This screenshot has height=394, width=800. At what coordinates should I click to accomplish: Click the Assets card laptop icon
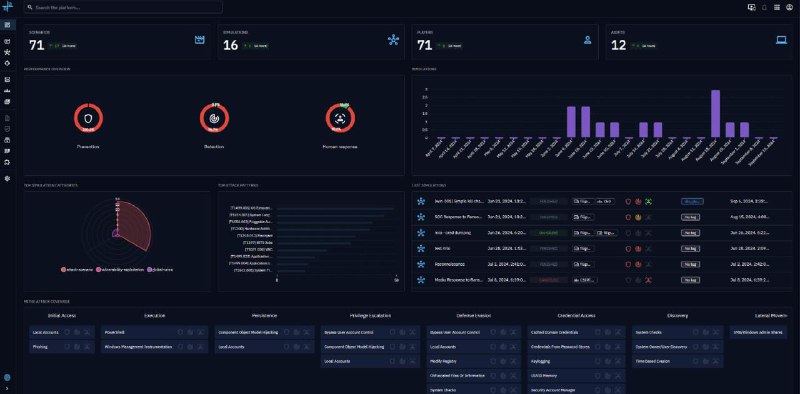(x=781, y=40)
